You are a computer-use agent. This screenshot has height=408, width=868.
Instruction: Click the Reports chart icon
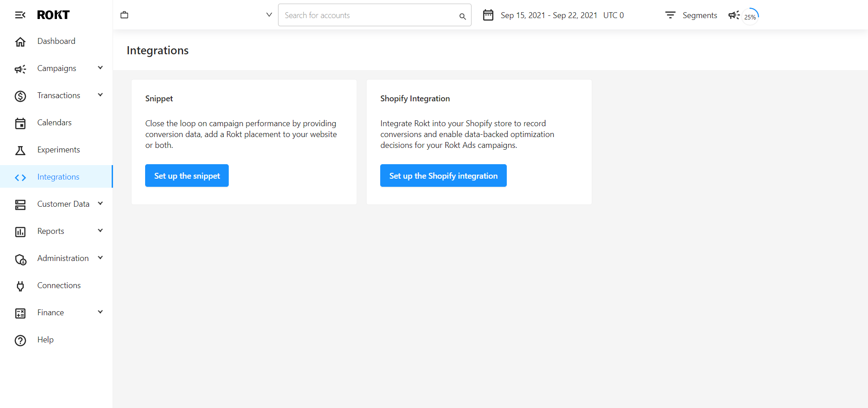(x=20, y=232)
